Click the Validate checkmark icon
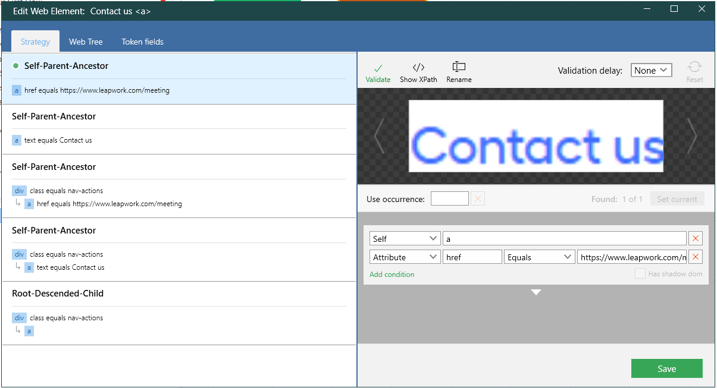The width and height of the screenshot is (717, 388). (x=378, y=69)
